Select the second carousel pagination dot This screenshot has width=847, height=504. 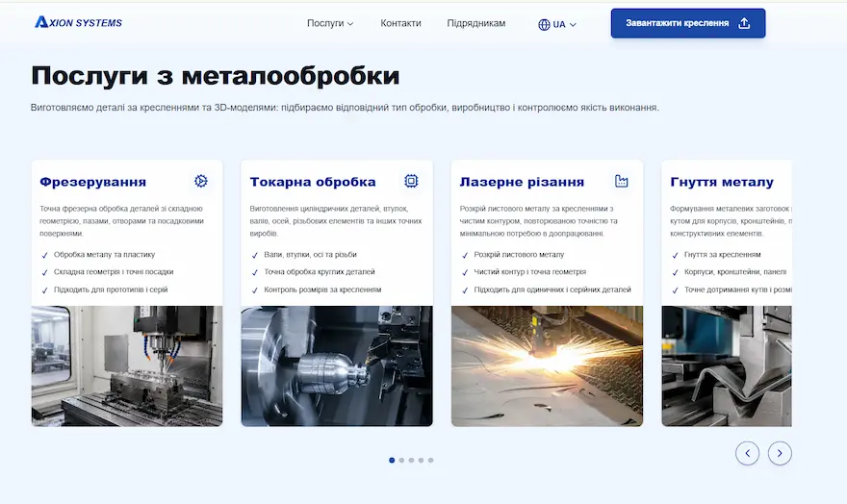[x=401, y=461]
